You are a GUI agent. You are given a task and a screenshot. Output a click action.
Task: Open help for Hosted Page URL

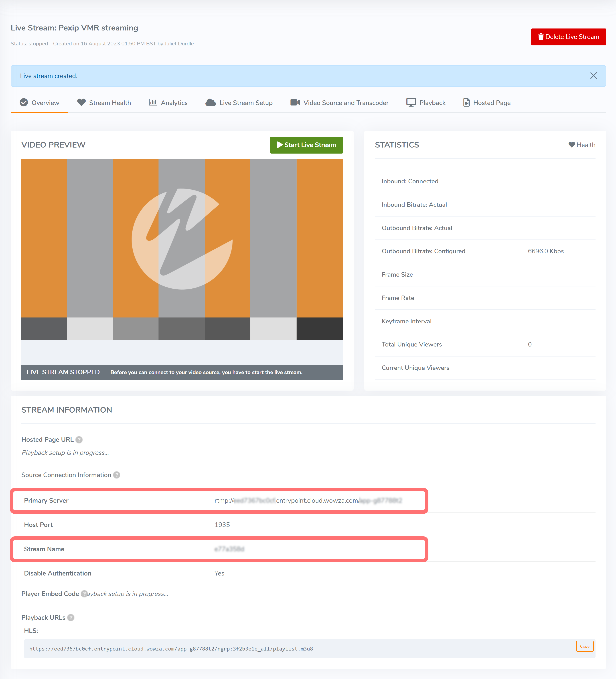tap(79, 440)
